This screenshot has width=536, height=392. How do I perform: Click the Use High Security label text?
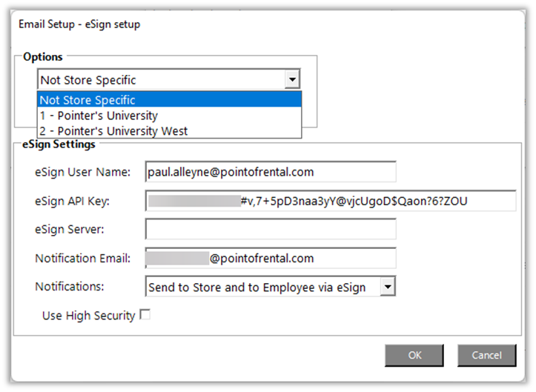click(x=88, y=316)
